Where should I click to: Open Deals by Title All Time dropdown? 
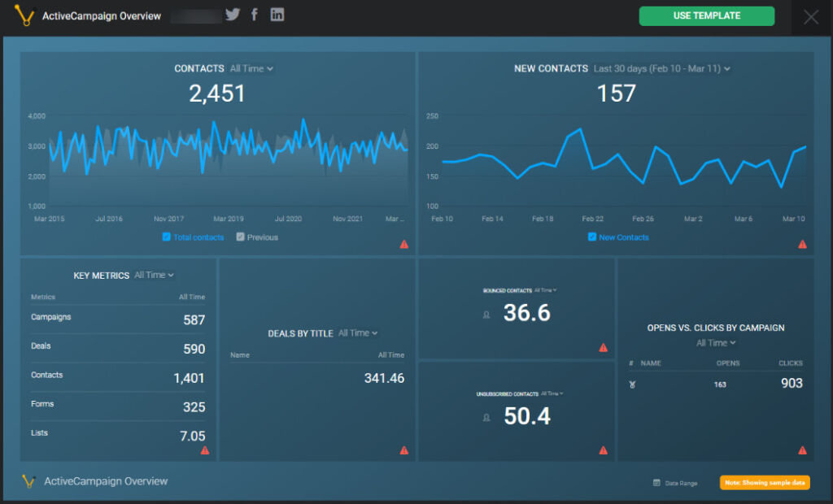point(358,333)
